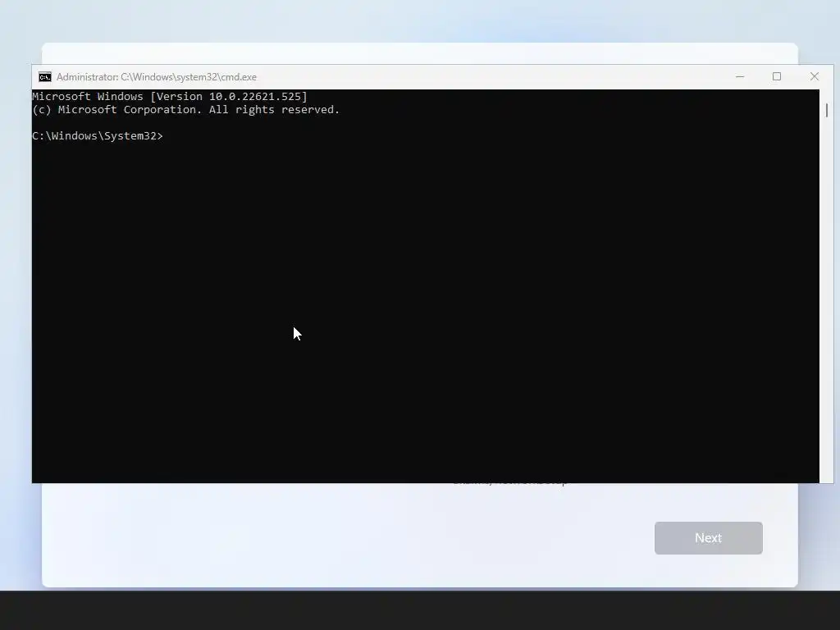Click the C:\Windows\System32> prompt line
The height and width of the screenshot is (630, 840).
pos(98,136)
